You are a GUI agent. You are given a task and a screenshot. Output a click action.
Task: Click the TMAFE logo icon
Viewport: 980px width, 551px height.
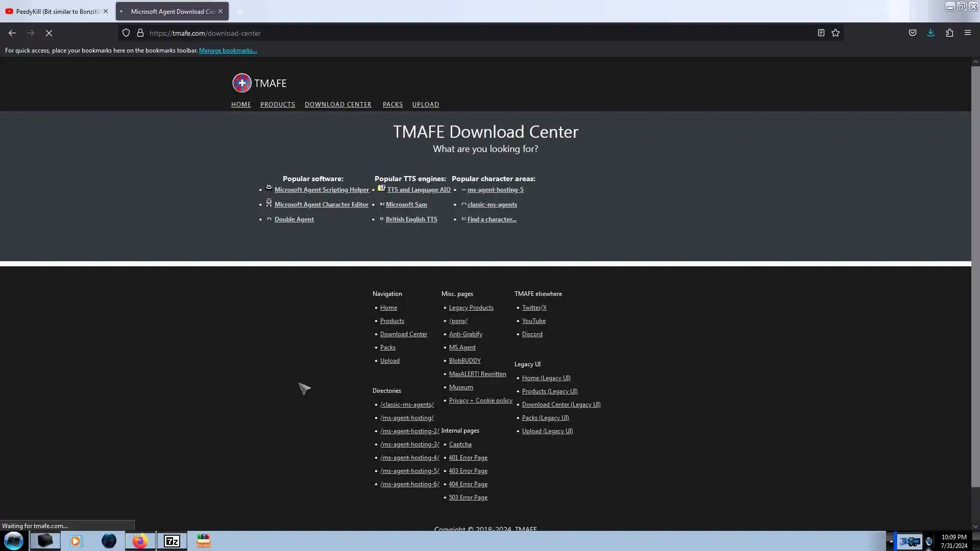click(x=242, y=83)
